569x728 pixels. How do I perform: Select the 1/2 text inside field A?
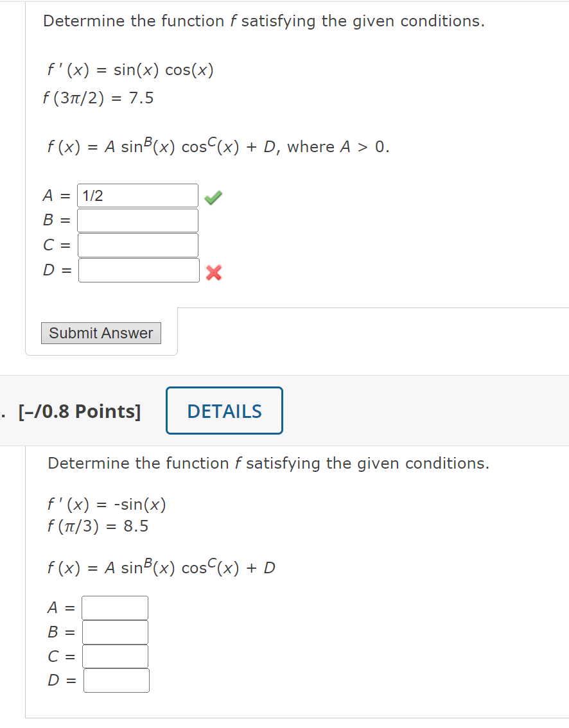point(90,195)
